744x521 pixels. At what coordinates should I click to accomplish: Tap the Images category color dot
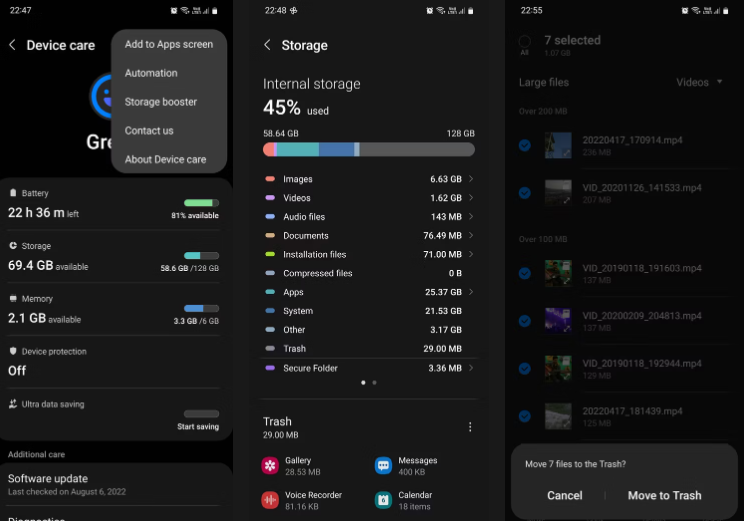[270, 179]
